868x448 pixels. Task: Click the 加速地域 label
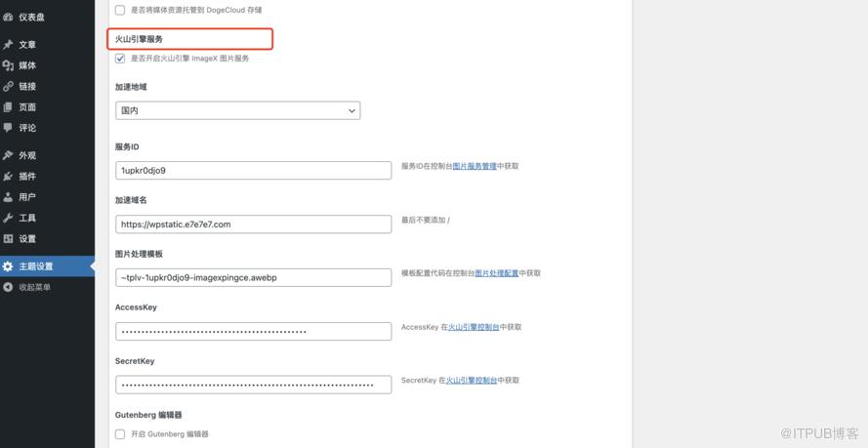click(131, 87)
